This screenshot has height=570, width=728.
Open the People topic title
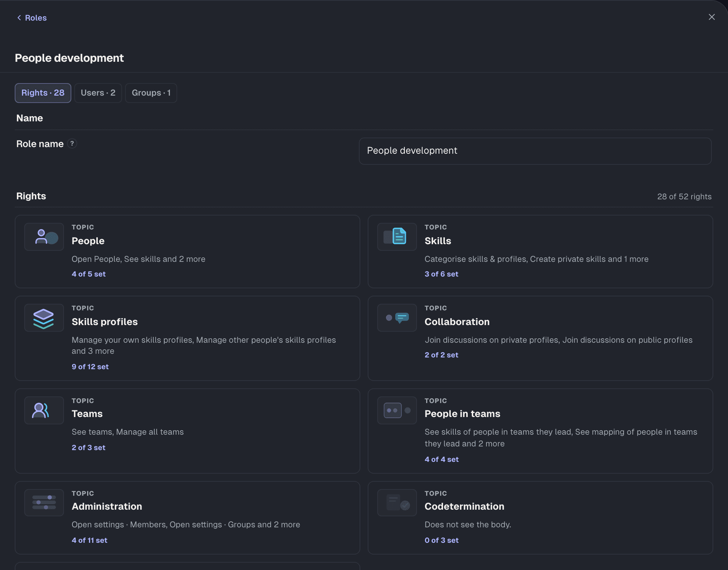(x=88, y=241)
